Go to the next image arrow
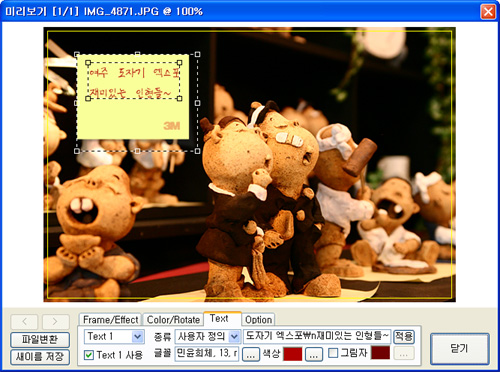Screen dimensions: 500x372 coord(55,322)
